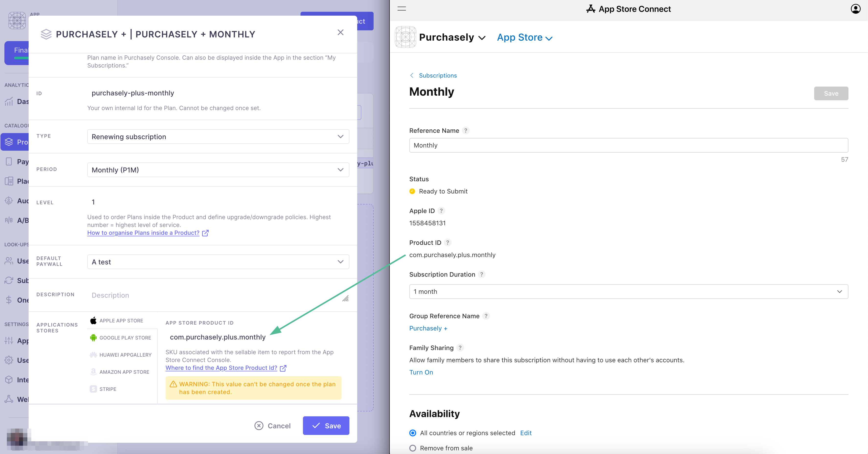Select the Remove from sale radio option
The height and width of the screenshot is (454, 868).
tap(413, 448)
